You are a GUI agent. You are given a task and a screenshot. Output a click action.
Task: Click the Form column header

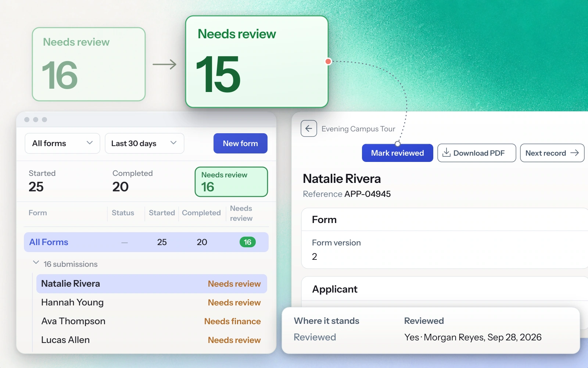coord(38,213)
